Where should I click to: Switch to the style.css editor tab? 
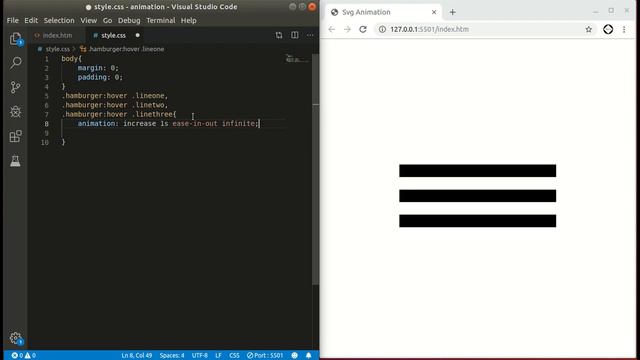(113, 36)
